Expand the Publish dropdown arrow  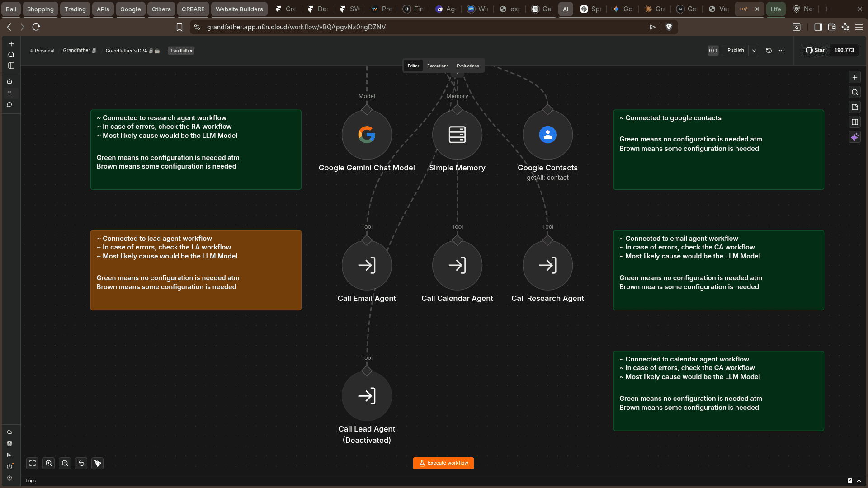pyautogui.click(x=754, y=51)
